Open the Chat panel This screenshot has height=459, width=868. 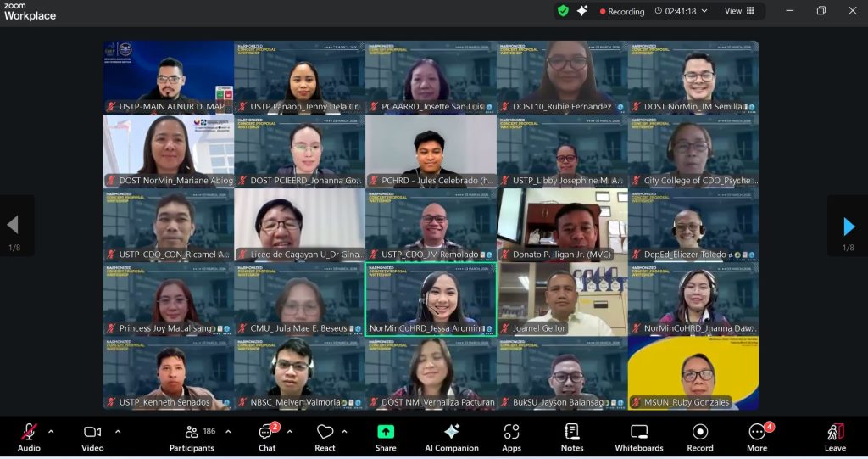[x=267, y=437]
